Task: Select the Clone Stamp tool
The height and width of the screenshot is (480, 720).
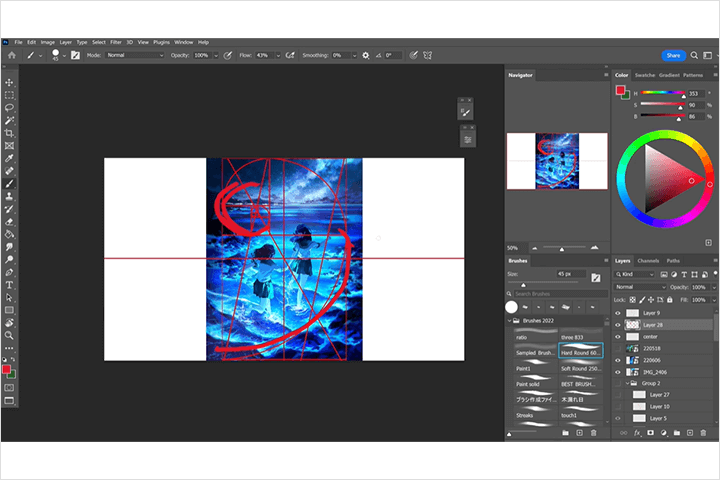Action: [x=9, y=196]
